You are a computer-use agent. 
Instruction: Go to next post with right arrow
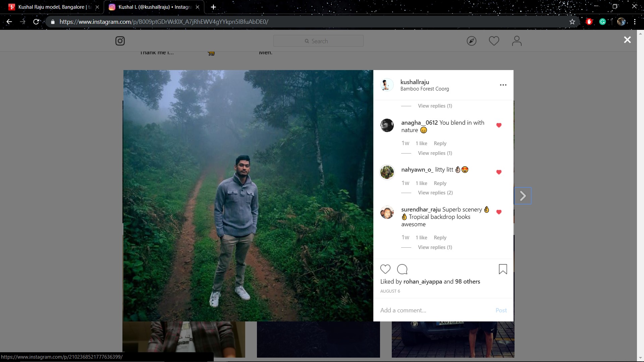523,196
